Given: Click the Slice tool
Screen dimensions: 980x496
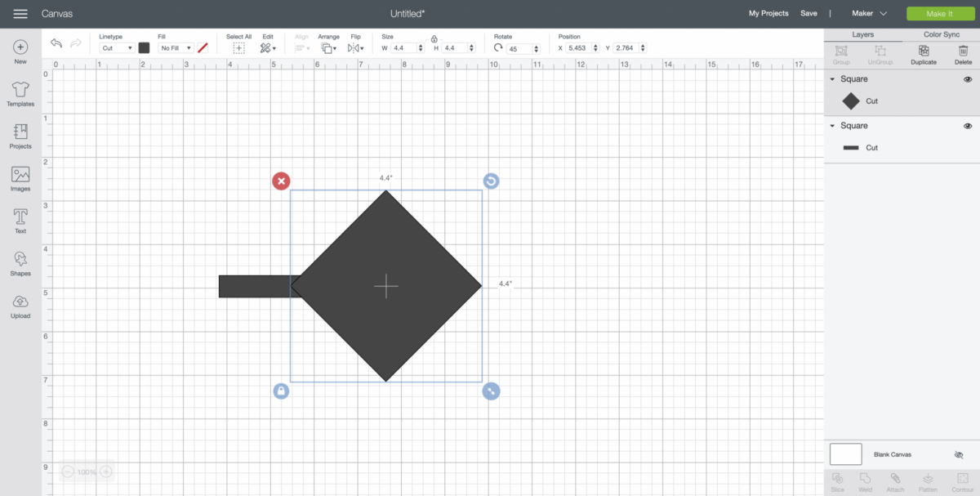Looking at the screenshot, I should (837, 482).
